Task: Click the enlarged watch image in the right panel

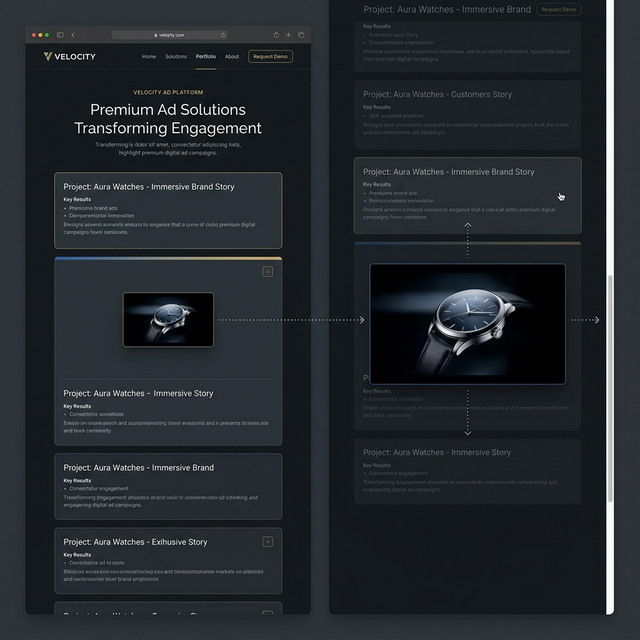Action: [x=467, y=323]
